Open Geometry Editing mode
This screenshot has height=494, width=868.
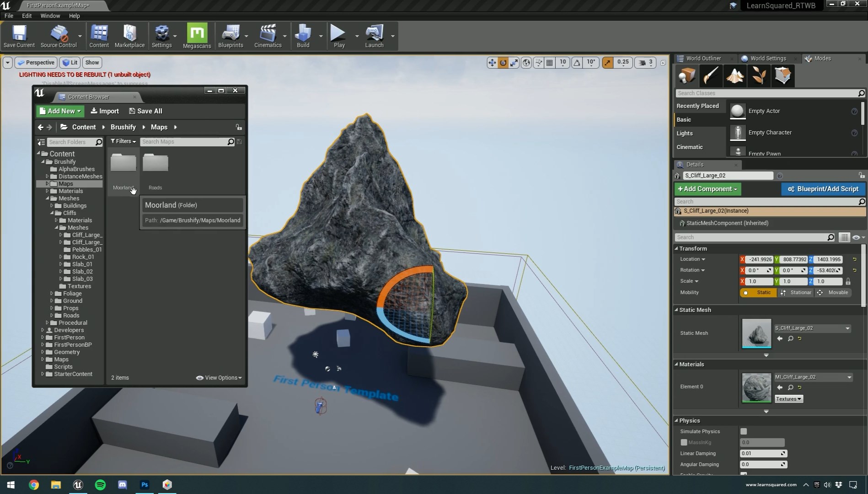pyautogui.click(x=782, y=76)
